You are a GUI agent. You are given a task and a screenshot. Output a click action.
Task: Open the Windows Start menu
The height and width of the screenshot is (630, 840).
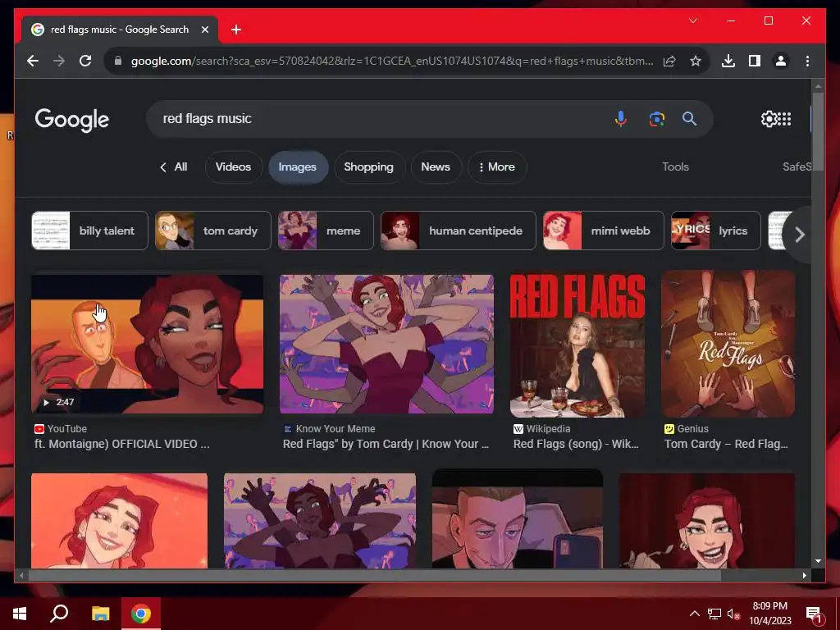tap(20, 614)
